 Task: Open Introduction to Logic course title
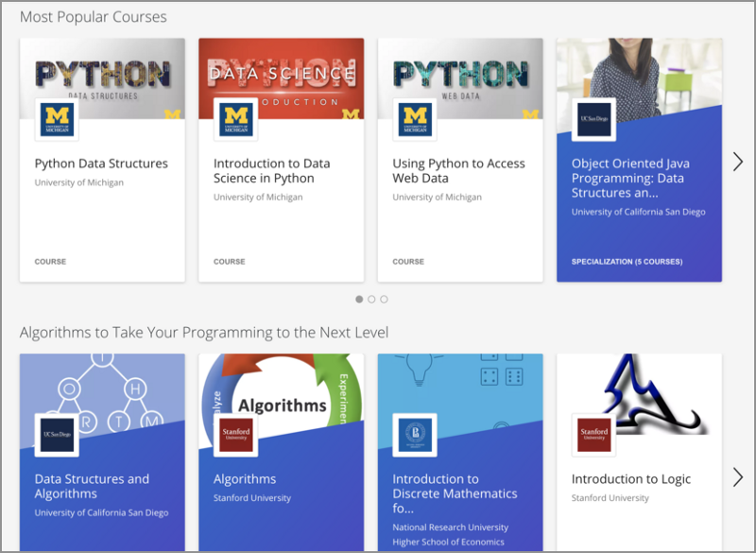pos(630,479)
